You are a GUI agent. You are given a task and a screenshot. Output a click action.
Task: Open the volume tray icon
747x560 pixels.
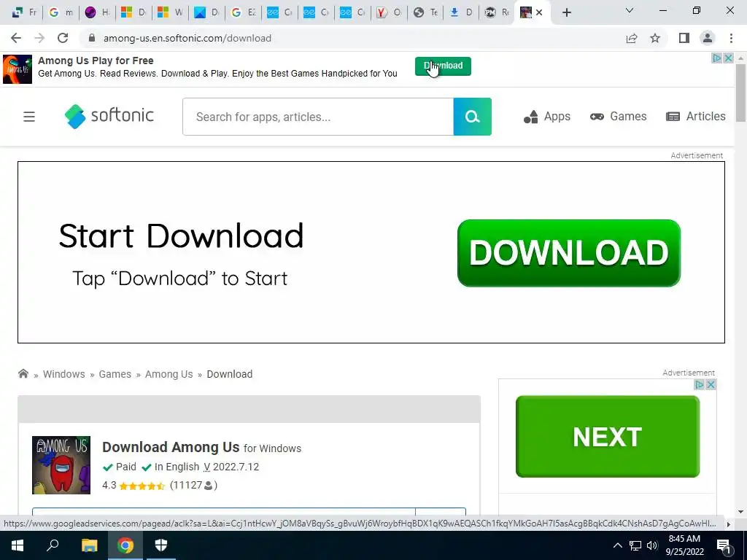click(652, 545)
